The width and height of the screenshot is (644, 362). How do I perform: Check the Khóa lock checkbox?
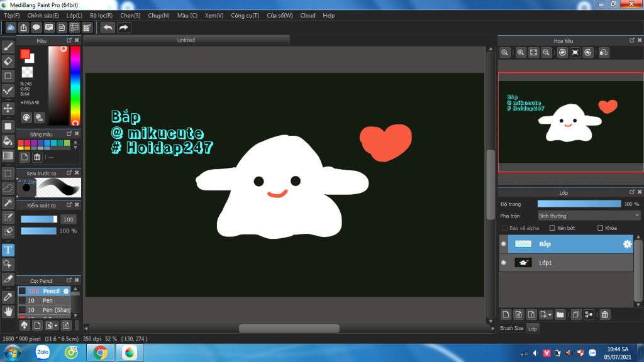click(x=600, y=228)
